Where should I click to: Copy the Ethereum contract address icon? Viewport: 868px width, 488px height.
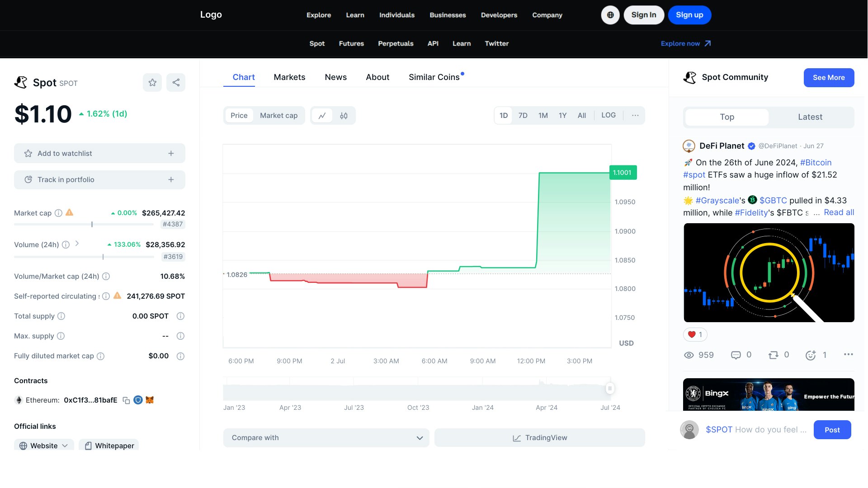tap(127, 400)
